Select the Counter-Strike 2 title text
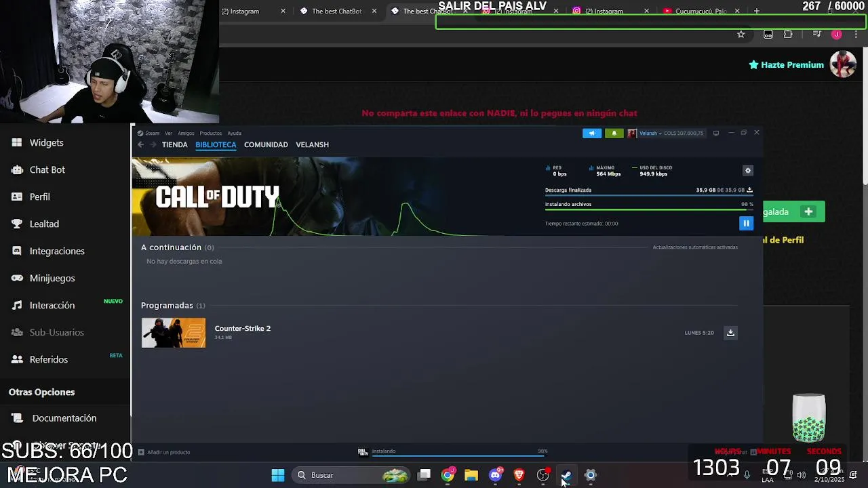This screenshot has height=488, width=868. click(x=242, y=328)
